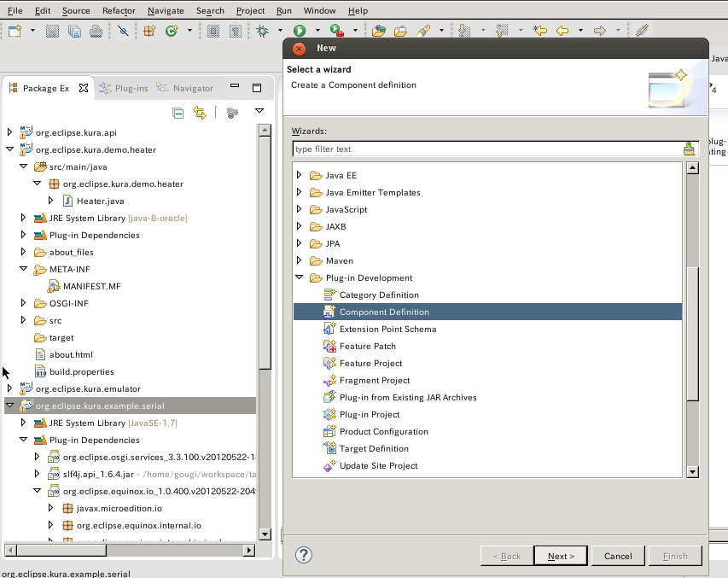Click the Search flashlight toolbar icon
This screenshot has height=578, width=728.
[x=423, y=31]
